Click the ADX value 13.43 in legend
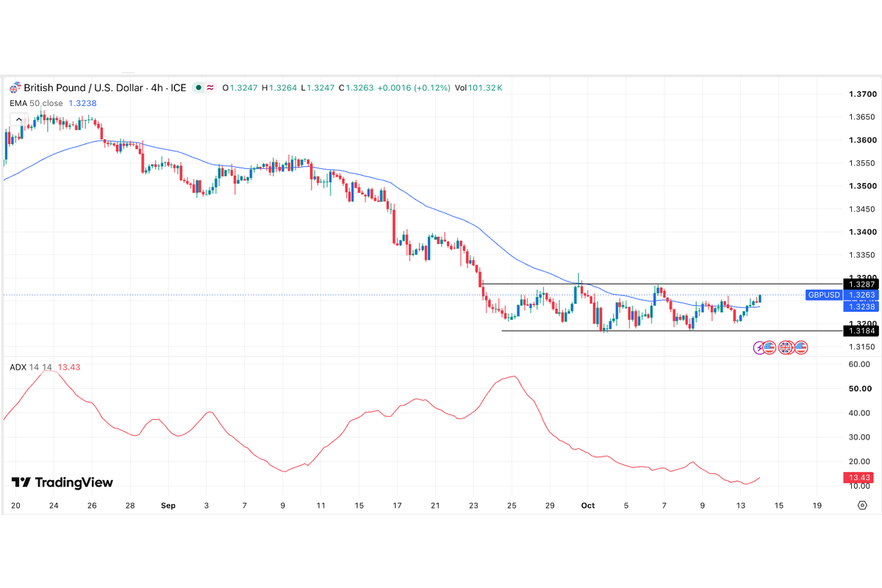 click(x=68, y=367)
